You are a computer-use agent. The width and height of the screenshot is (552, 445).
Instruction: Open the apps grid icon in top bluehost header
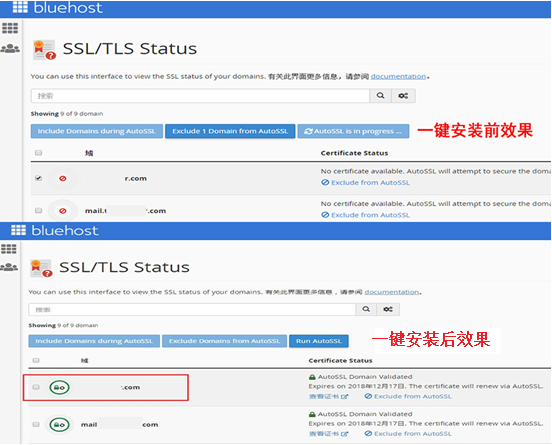pos(20,7)
